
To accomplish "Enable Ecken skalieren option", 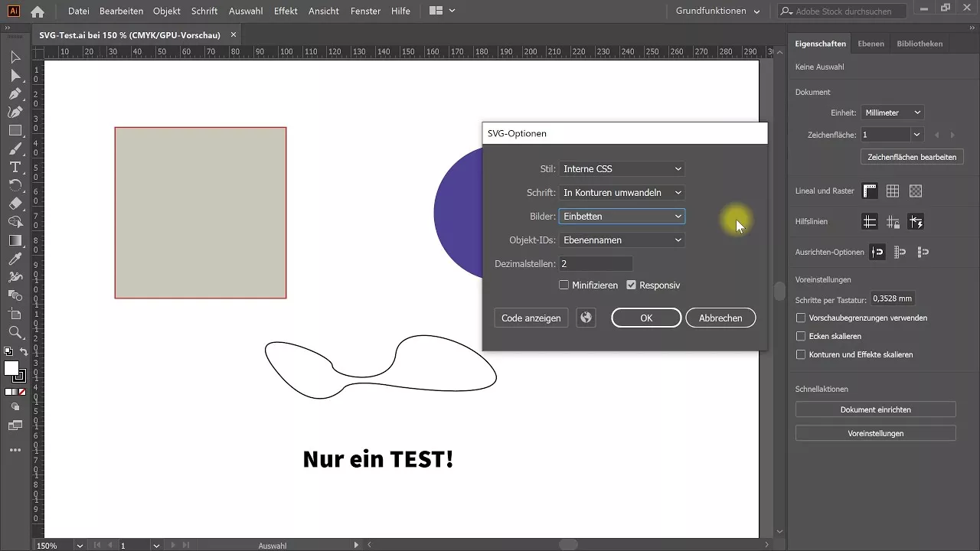I will [800, 336].
